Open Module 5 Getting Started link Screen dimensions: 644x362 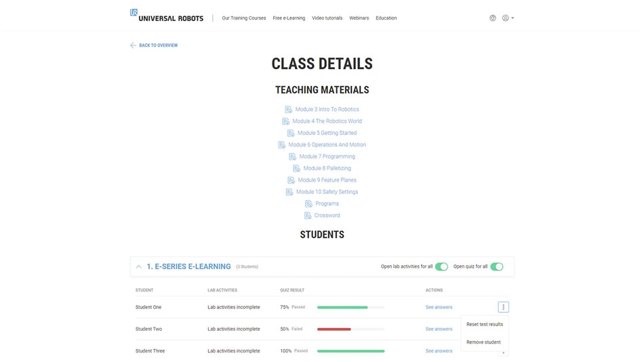(327, 133)
